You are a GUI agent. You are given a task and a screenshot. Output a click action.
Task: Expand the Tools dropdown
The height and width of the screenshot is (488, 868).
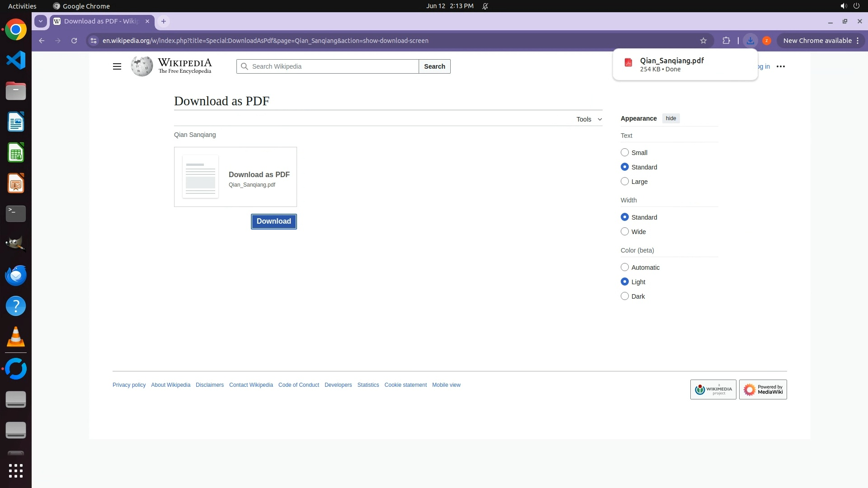tap(589, 119)
